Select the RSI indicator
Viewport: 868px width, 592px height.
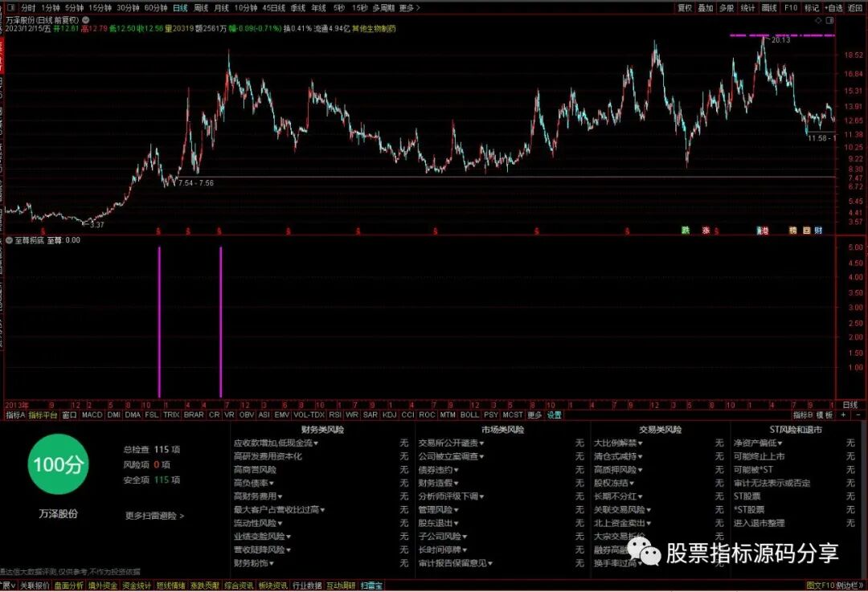[x=335, y=414]
